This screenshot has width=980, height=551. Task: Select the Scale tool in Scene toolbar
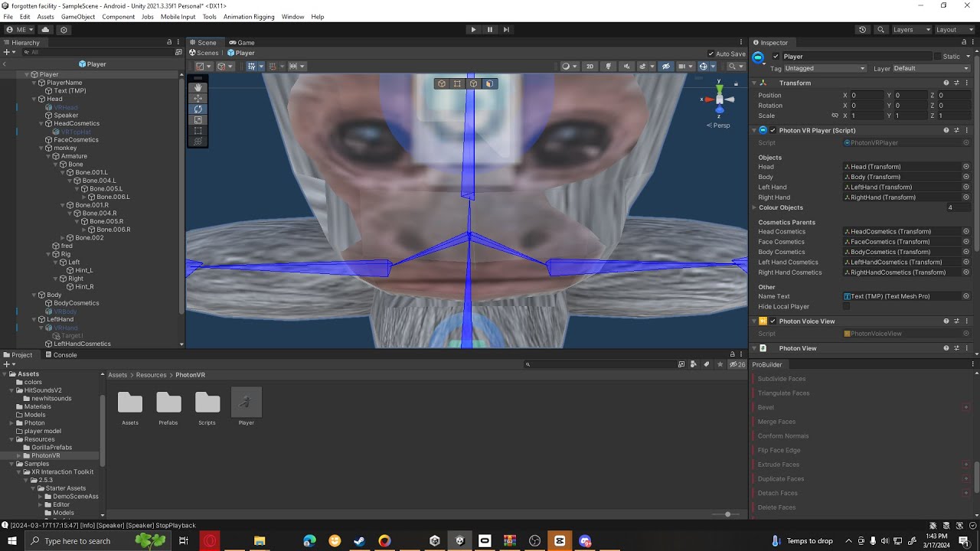pyautogui.click(x=198, y=119)
